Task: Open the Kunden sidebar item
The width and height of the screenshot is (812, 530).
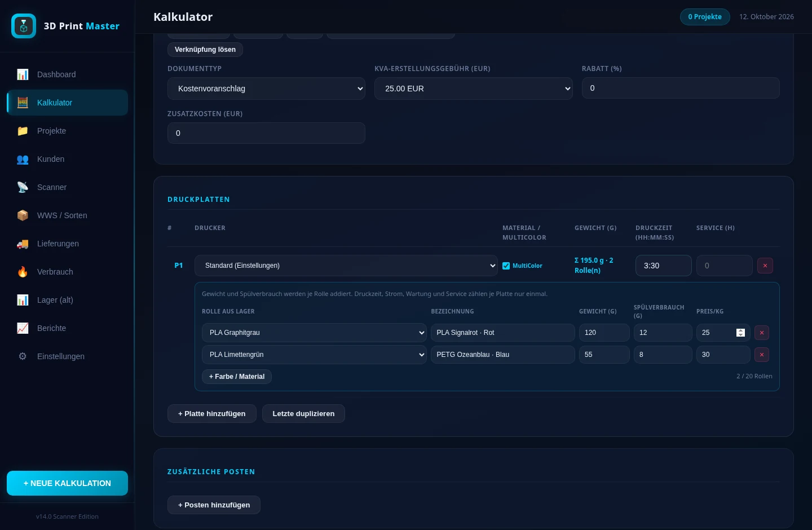Action: 68,159
